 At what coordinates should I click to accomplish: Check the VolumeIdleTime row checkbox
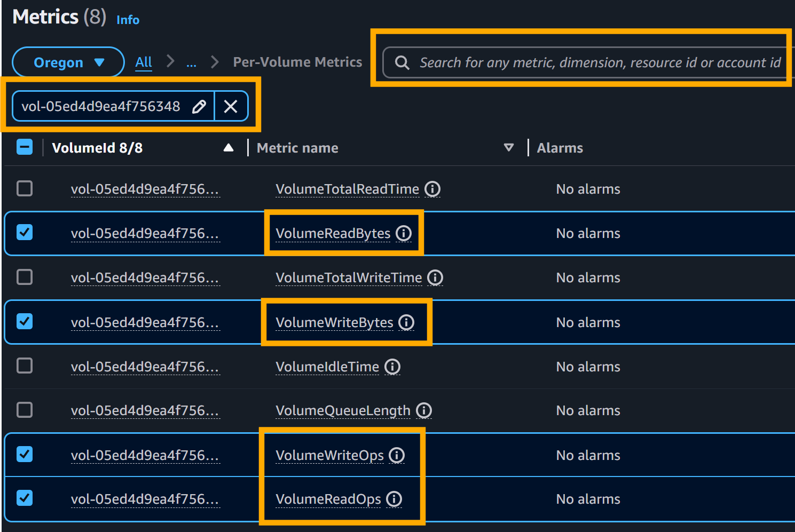pyautogui.click(x=25, y=366)
